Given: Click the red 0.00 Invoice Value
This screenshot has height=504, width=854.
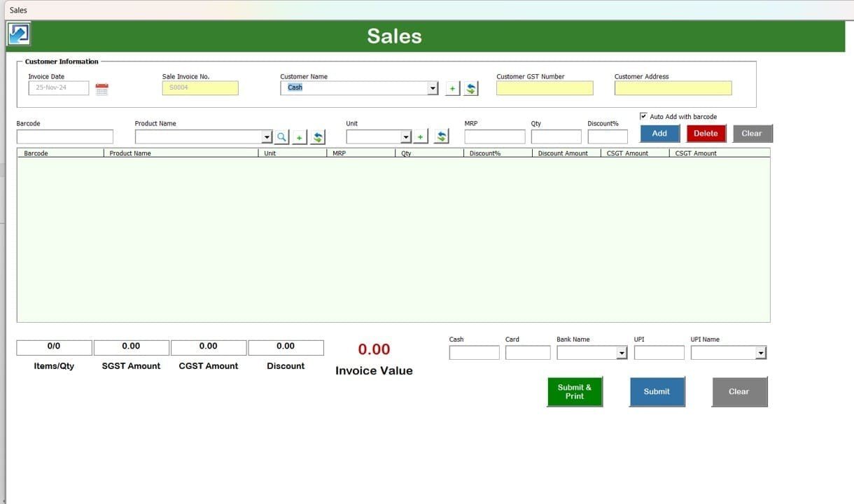Looking at the screenshot, I should click(374, 349).
